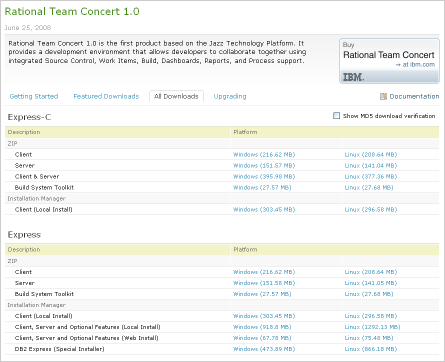Click 'Client, Server and Optional Features (Web Install)' label

coord(87,338)
